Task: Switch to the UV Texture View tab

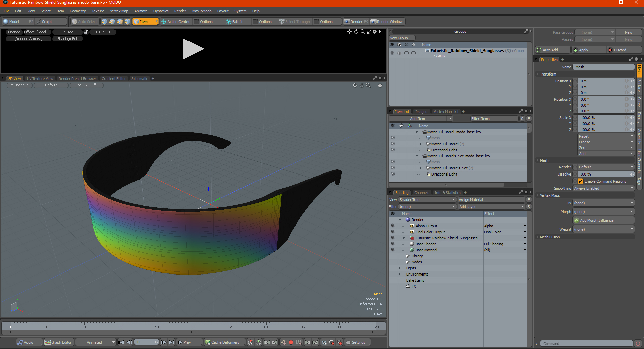Action: click(40, 79)
